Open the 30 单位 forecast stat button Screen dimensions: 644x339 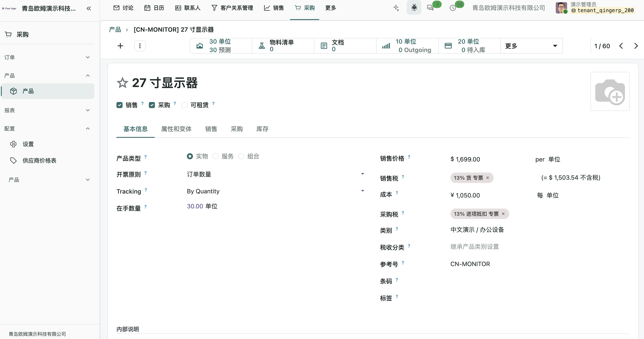pyautogui.click(x=221, y=46)
